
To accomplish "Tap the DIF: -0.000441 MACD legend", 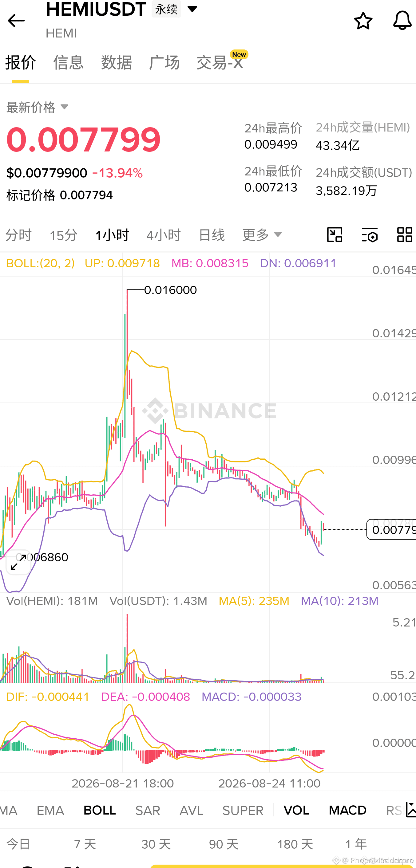I will click(x=48, y=697).
